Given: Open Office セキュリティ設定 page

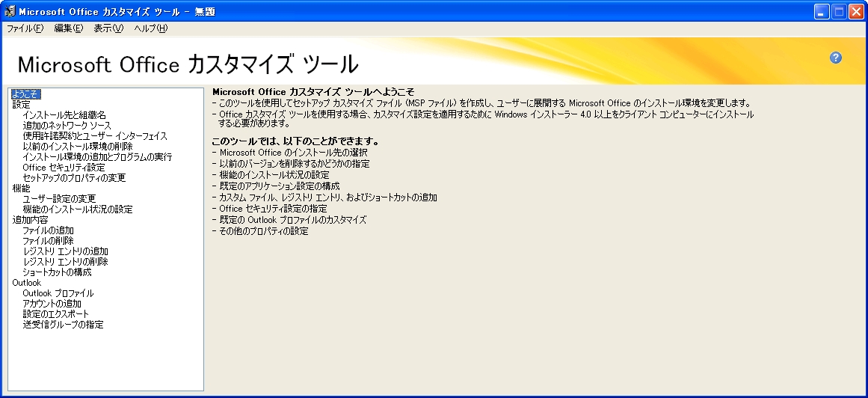Looking at the screenshot, I should pyautogui.click(x=64, y=168).
